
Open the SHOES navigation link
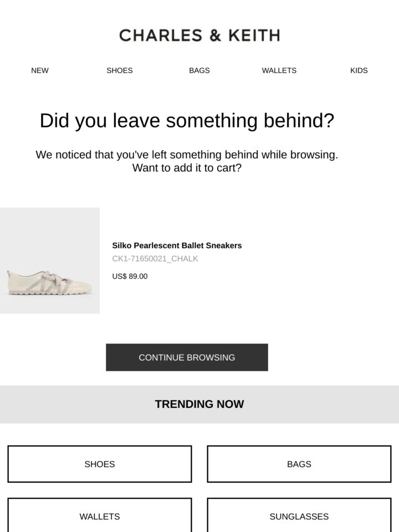[x=120, y=70]
